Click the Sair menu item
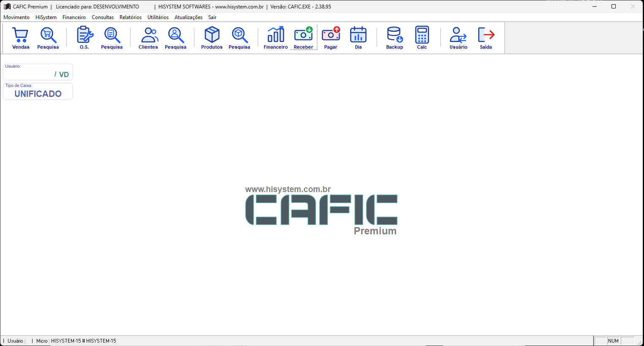 pyautogui.click(x=212, y=17)
